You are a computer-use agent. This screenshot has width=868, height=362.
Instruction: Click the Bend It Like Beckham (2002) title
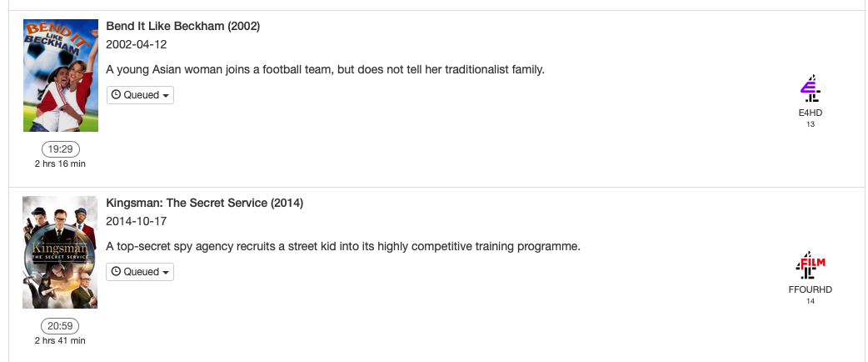click(x=183, y=26)
